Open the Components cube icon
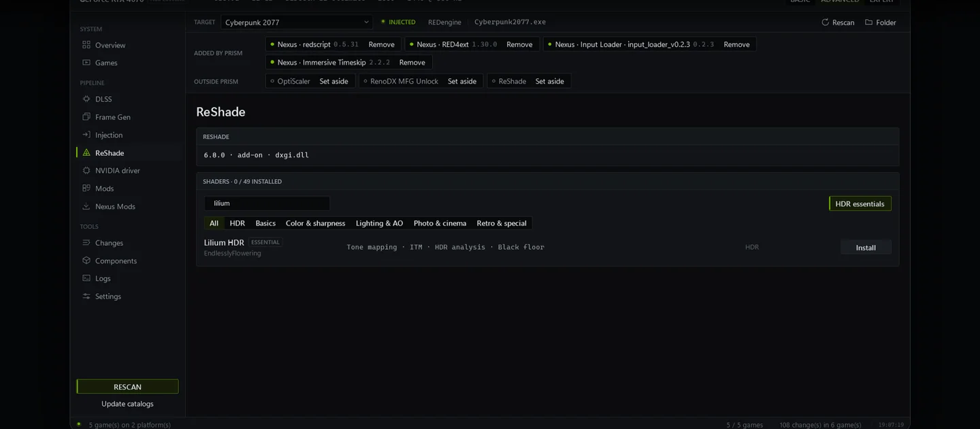This screenshot has height=429, width=980. [86, 260]
